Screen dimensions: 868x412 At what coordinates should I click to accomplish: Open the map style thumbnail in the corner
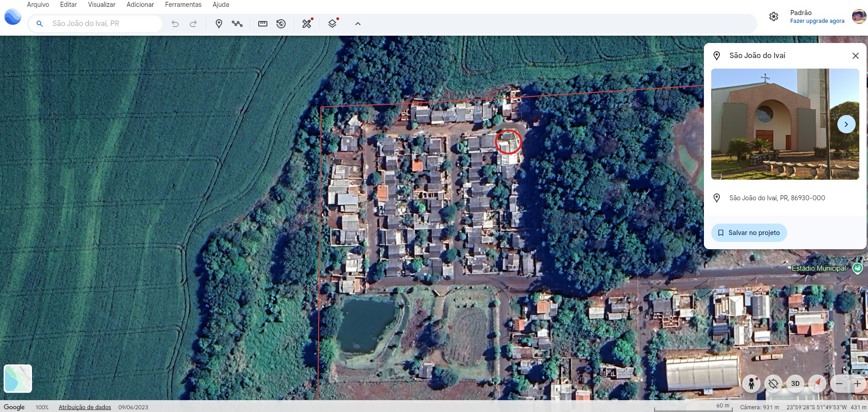[x=18, y=379]
